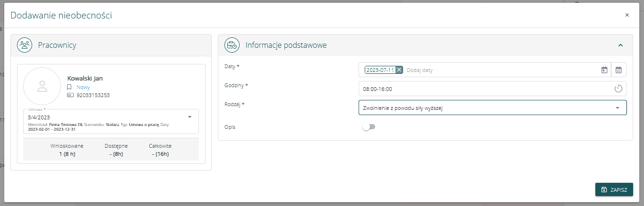Expand the Rodzaj absence type dropdown
The width and height of the screenshot is (644, 206).
(x=617, y=108)
